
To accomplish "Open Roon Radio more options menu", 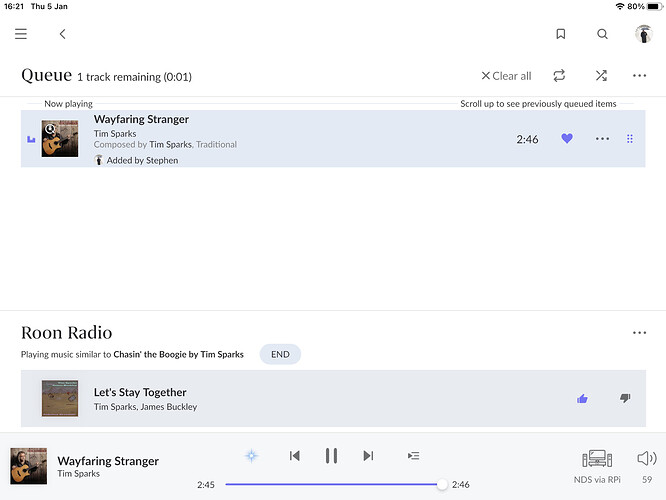I will click(639, 333).
